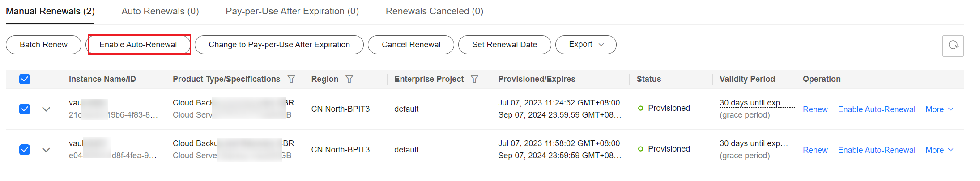Select the Renewals Canceled tab

435,11
